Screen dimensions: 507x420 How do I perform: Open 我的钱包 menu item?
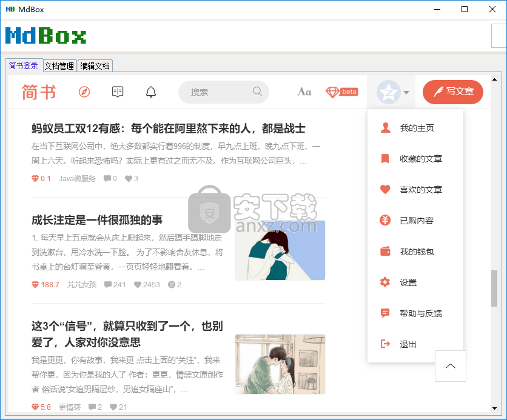click(x=417, y=252)
